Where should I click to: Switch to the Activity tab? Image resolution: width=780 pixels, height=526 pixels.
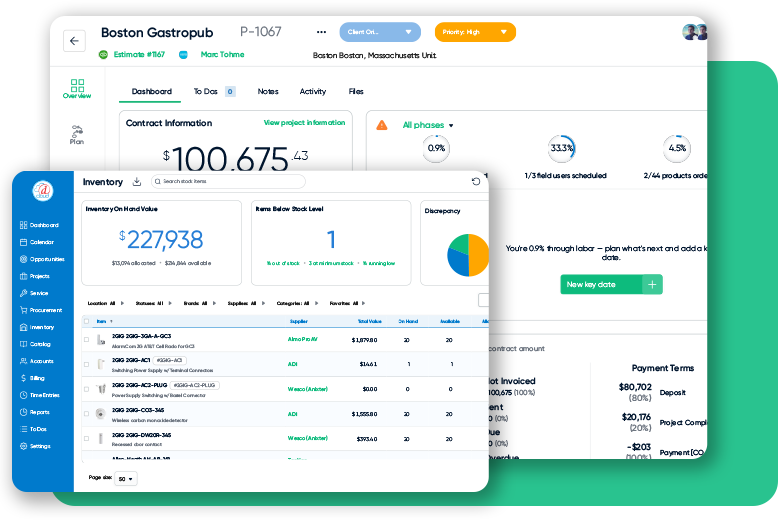[x=312, y=92]
